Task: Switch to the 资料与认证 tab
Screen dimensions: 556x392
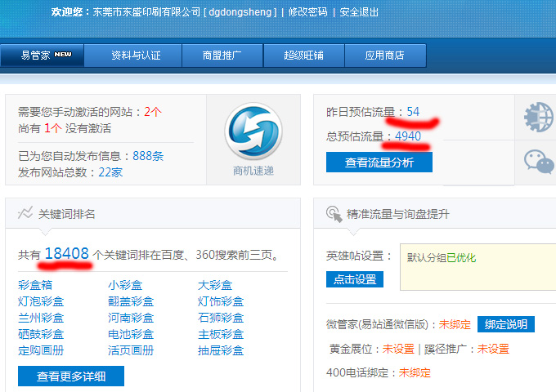Action: (136, 56)
